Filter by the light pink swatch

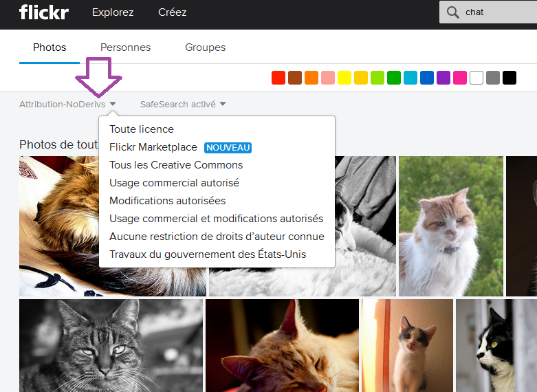click(x=328, y=78)
